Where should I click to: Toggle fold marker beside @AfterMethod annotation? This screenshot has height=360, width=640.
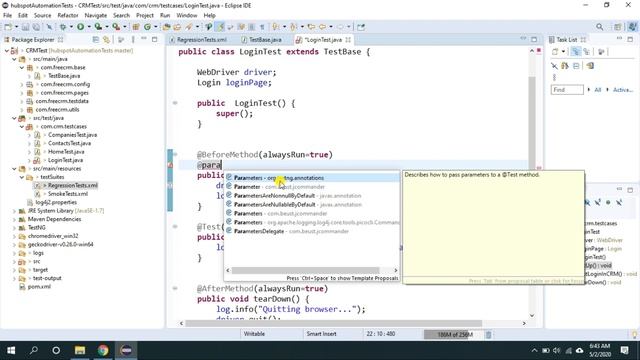coord(175,289)
